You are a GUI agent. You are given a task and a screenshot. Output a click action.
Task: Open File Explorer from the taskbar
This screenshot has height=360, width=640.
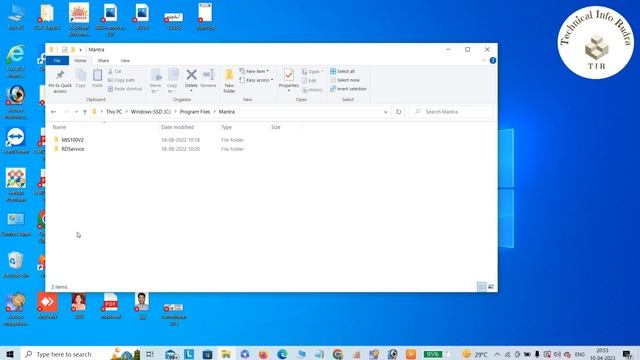(x=226, y=354)
